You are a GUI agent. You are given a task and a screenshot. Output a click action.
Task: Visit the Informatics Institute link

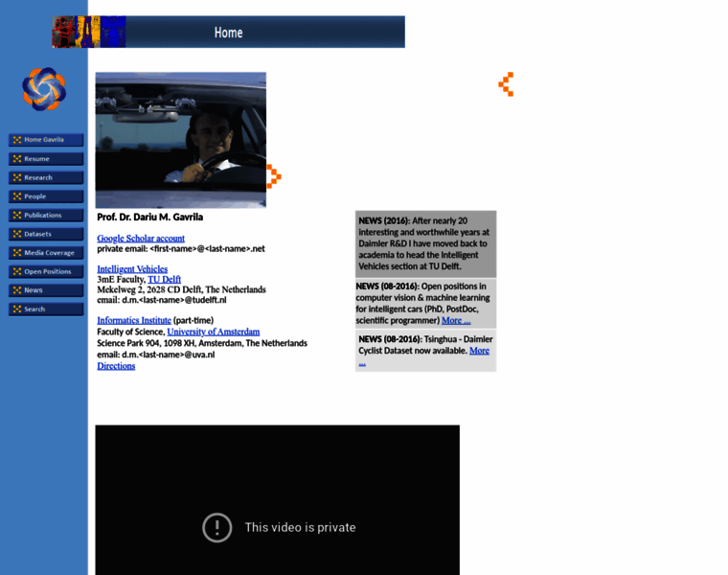coord(134,320)
